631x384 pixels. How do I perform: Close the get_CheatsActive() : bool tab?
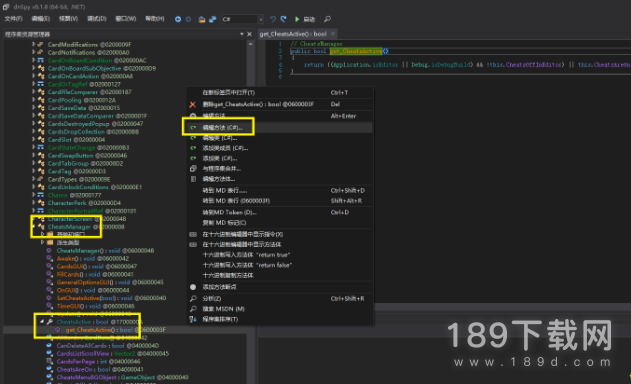[x=333, y=34]
